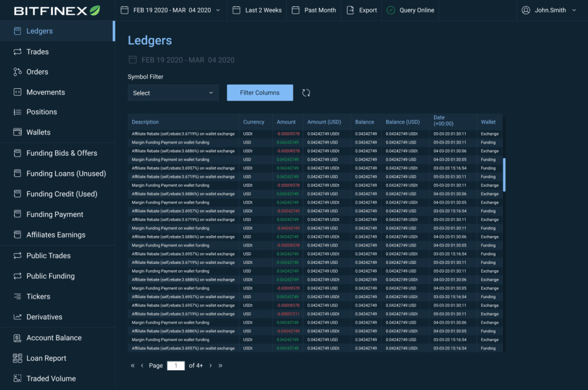The height and width of the screenshot is (390, 588).
Task: Click the FEB 19 2020 - MAR 04 2020 subtitle
Action: coord(188,60)
